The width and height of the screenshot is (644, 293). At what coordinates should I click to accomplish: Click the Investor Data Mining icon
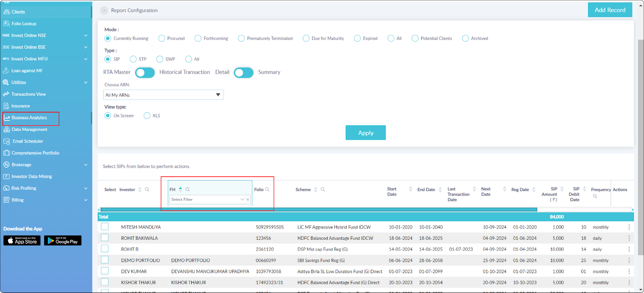[x=6, y=177]
